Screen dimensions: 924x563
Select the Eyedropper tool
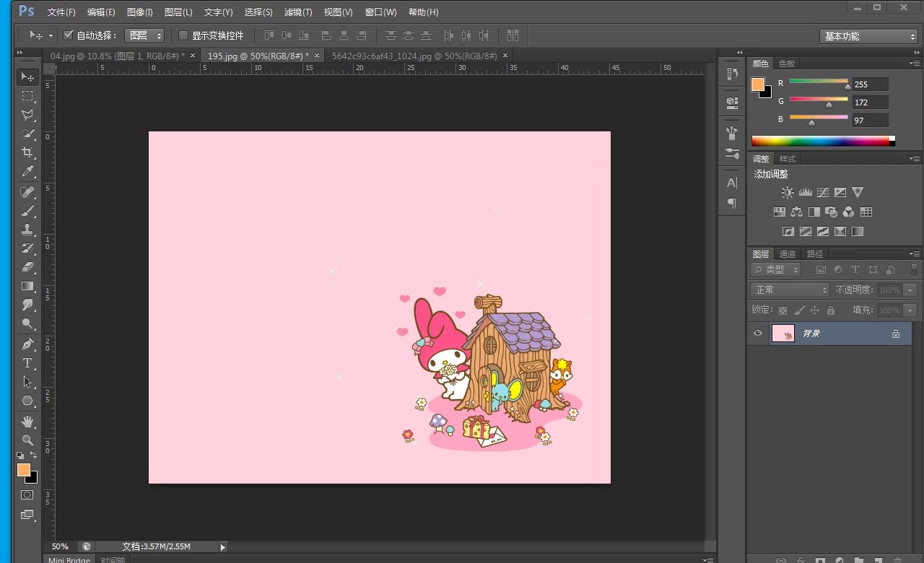(x=27, y=171)
